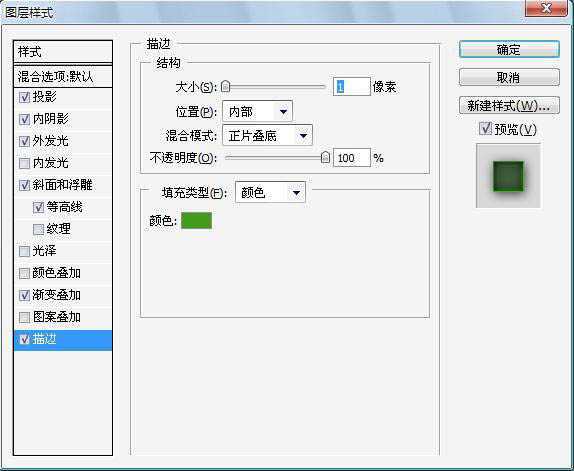Toggle the 斜面和浮雕 checkbox
This screenshot has width=574, height=471.
25,185
